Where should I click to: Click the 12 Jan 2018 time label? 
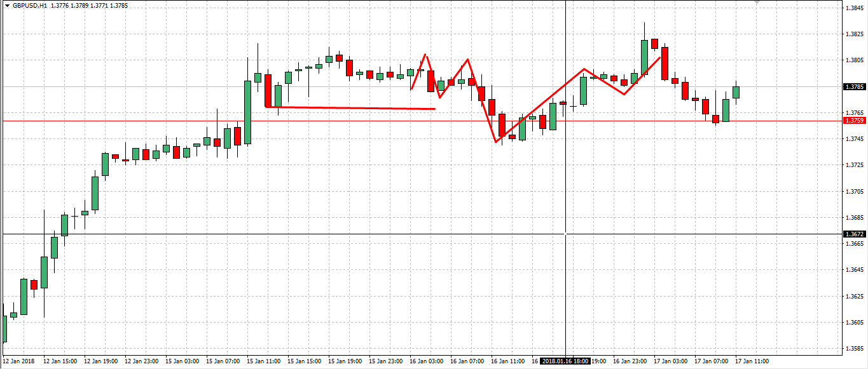17,361
